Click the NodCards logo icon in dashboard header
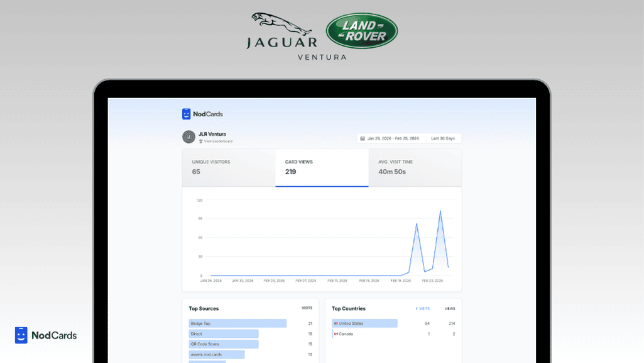The image size is (644, 363). (186, 114)
